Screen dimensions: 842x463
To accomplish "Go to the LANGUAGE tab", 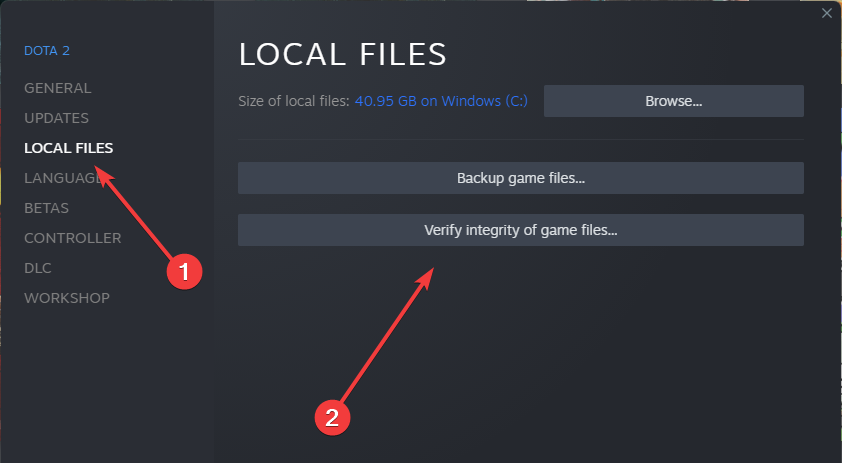I will (62, 178).
